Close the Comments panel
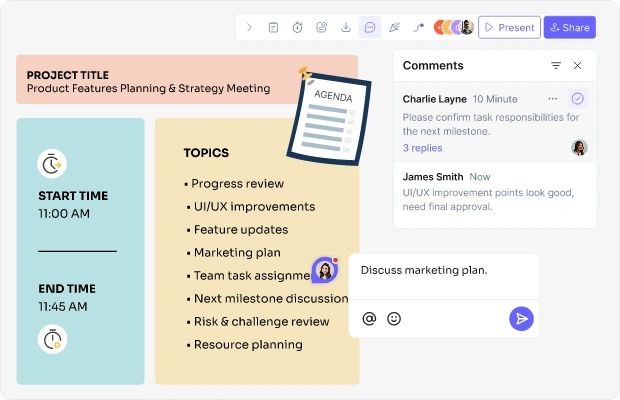This screenshot has height=400, width=620. pos(577,66)
